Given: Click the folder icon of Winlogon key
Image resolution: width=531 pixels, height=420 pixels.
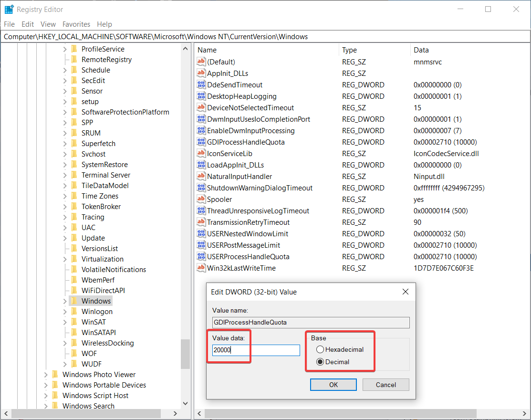Looking at the screenshot, I should pos(74,311).
